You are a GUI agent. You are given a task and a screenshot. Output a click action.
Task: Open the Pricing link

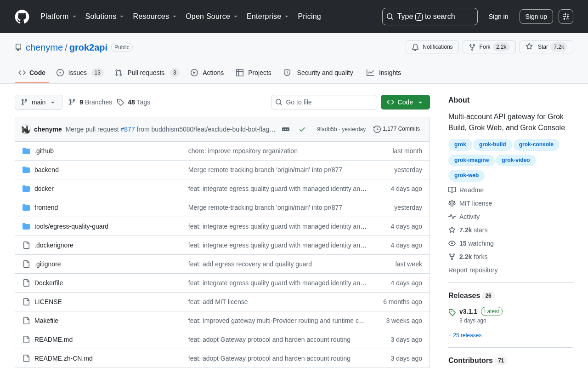click(x=309, y=17)
